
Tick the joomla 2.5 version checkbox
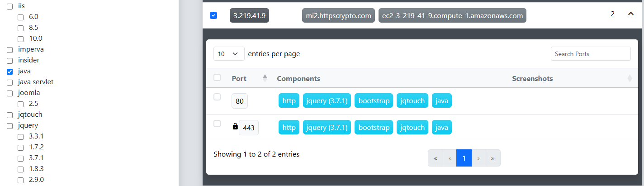(21, 104)
